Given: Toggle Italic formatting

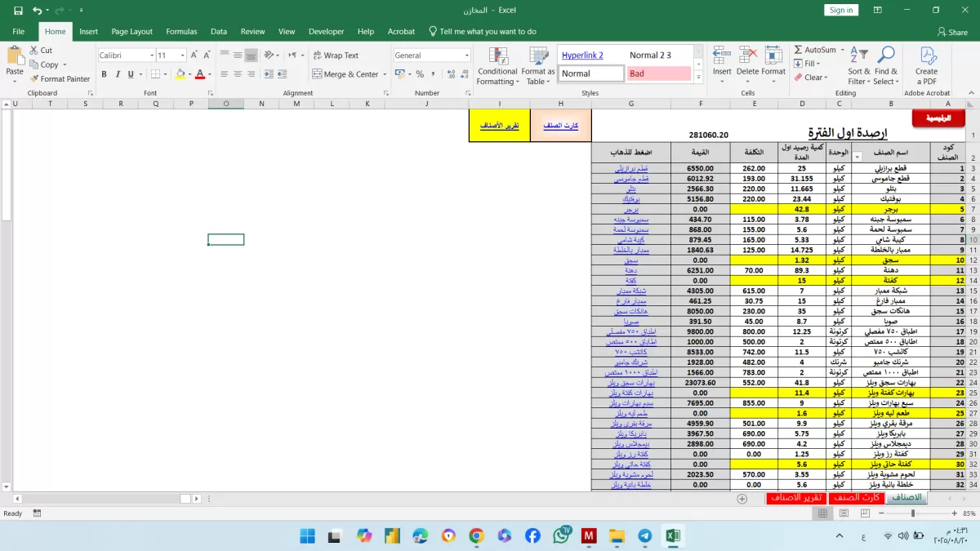Looking at the screenshot, I should (116, 74).
